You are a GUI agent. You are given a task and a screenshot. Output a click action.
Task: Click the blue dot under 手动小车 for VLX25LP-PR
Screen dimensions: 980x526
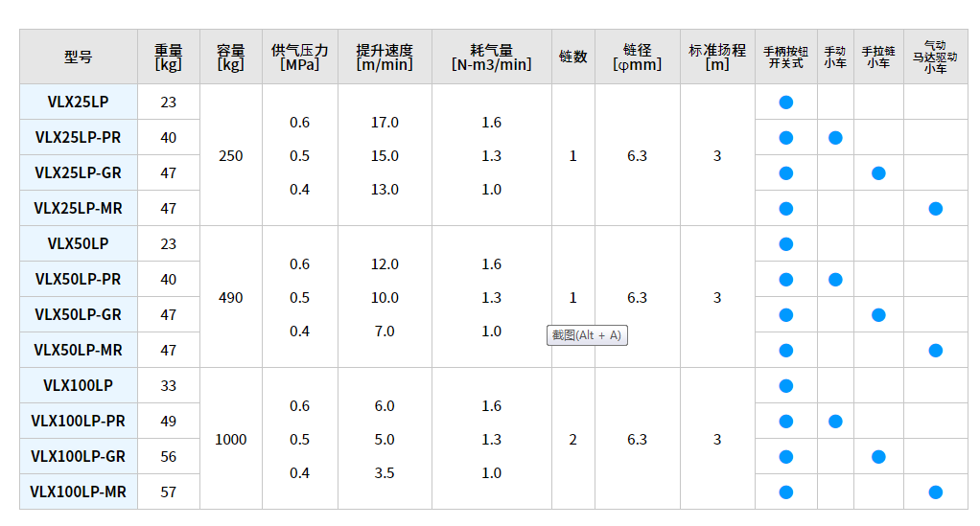tap(835, 137)
